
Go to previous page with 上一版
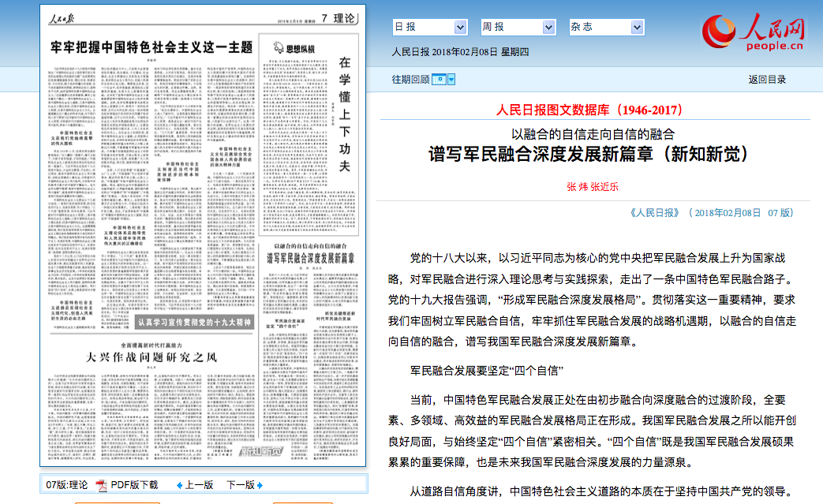(x=200, y=485)
